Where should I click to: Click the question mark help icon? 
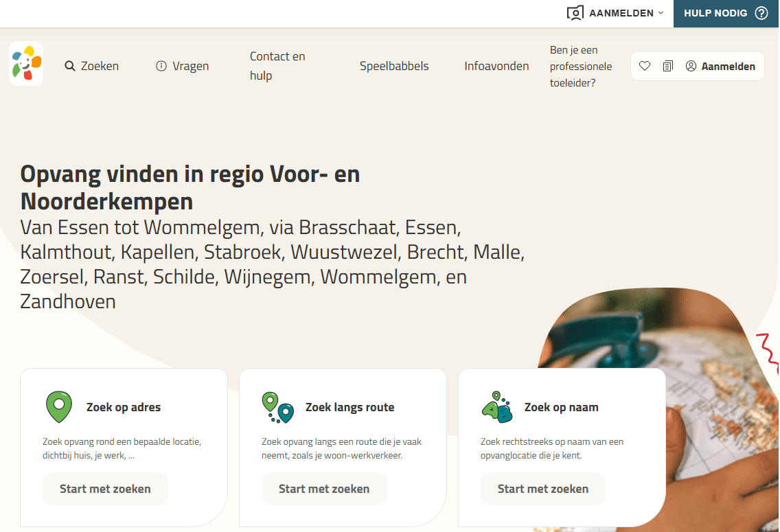point(761,13)
